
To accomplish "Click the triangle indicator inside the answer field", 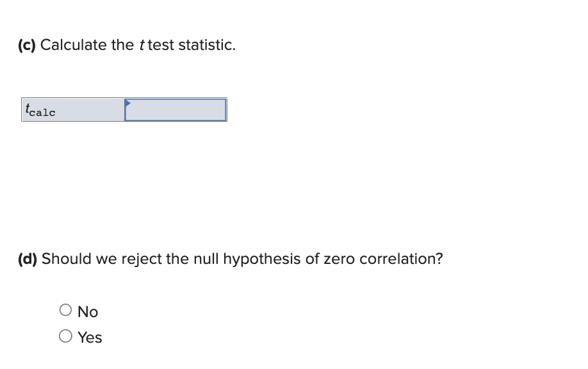I will 127,102.
